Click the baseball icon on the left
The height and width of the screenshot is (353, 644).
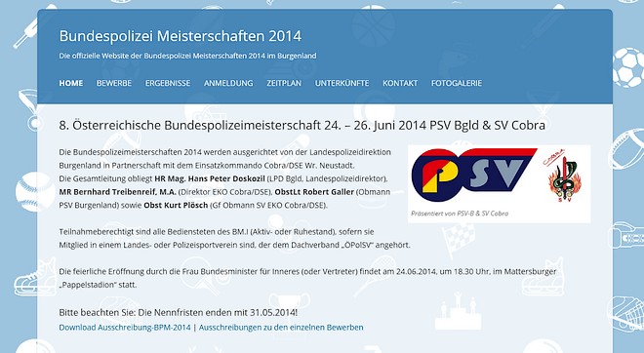(35, 192)
